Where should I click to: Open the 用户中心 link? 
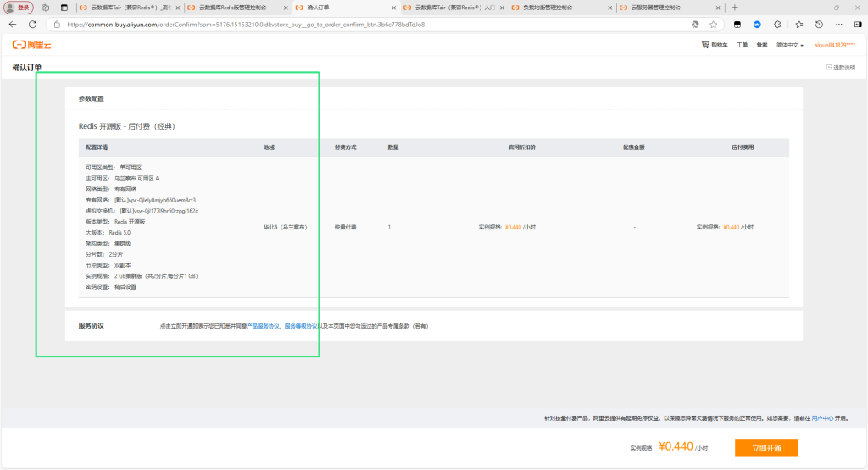click(x=822, y=417)
